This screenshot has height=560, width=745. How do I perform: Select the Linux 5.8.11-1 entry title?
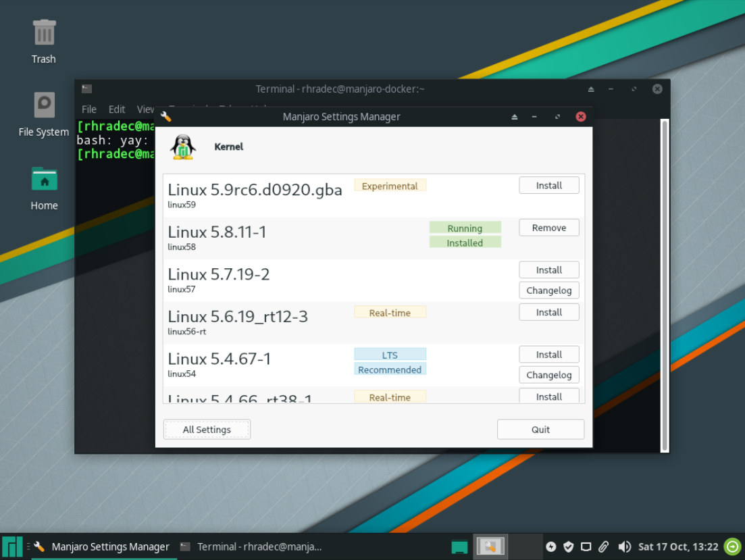coord(217,232)
